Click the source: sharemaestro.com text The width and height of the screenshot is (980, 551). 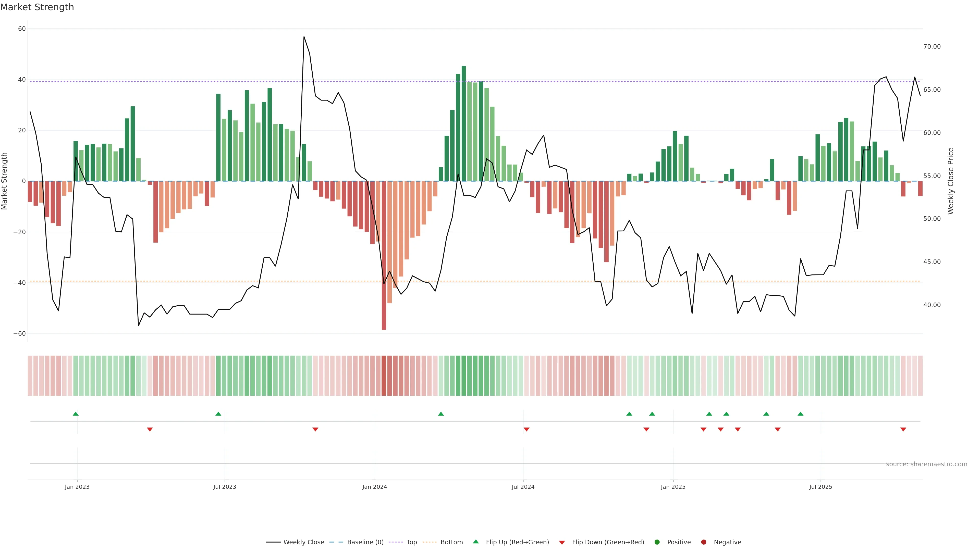926,464
